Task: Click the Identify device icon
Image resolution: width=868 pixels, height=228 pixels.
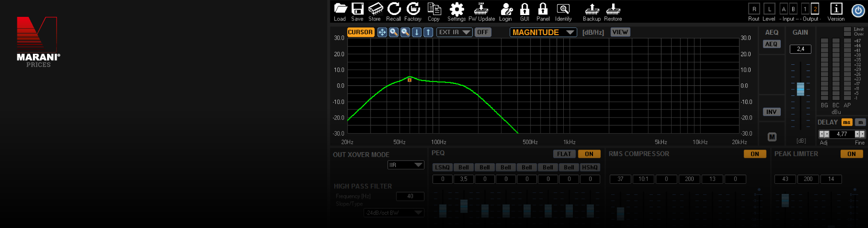Action: tap(563, 9)
